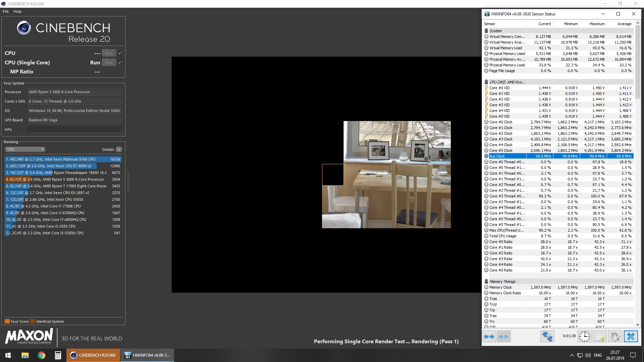This screenshot has width=644, height=362.
Task: Open the CPU ranking type dropdown
Action: tap(25, 149)
